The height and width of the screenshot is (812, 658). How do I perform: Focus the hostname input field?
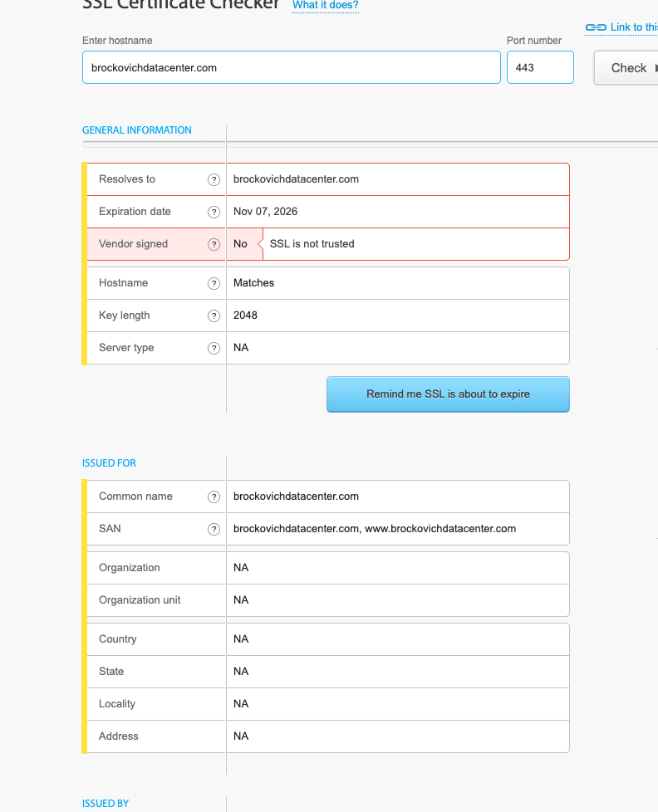click(x=291, y=67)
